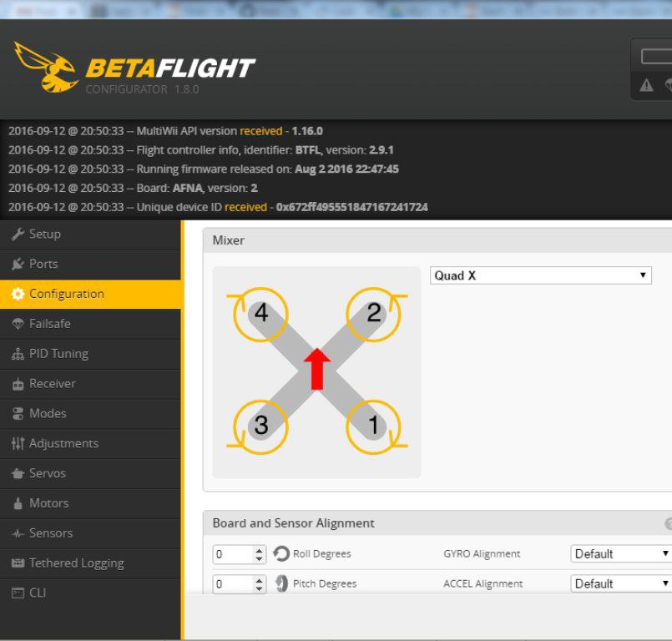The height and width of the screenshot is (641, 672).
Task: Open the ACCEL Alignment dropdown
Action: [621, 583]
